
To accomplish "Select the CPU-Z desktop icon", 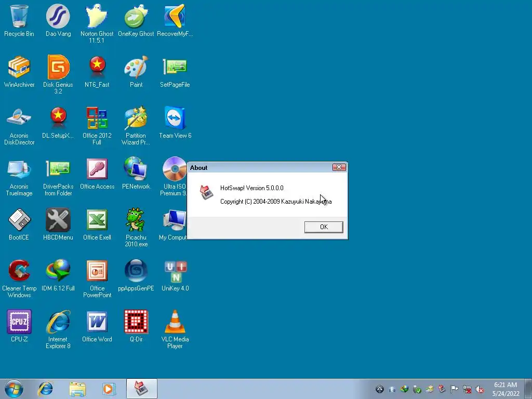I will tap(19, 326).
